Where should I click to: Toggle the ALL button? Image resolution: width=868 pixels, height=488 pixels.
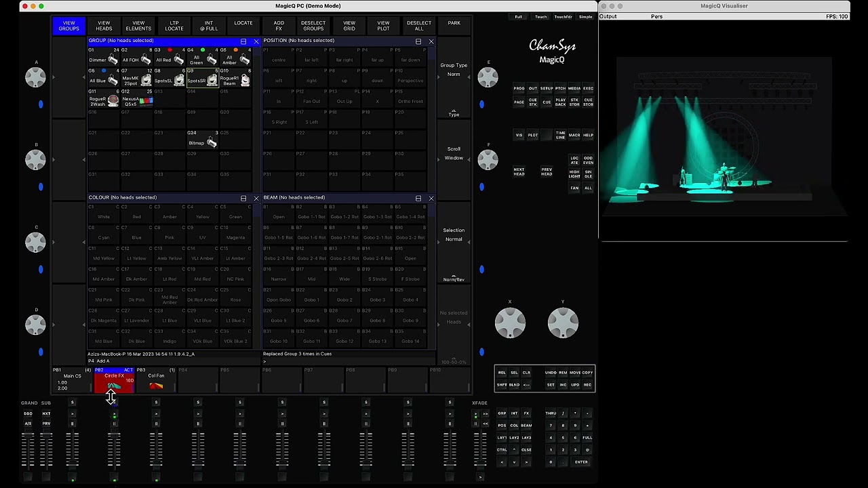click(588, 188)
